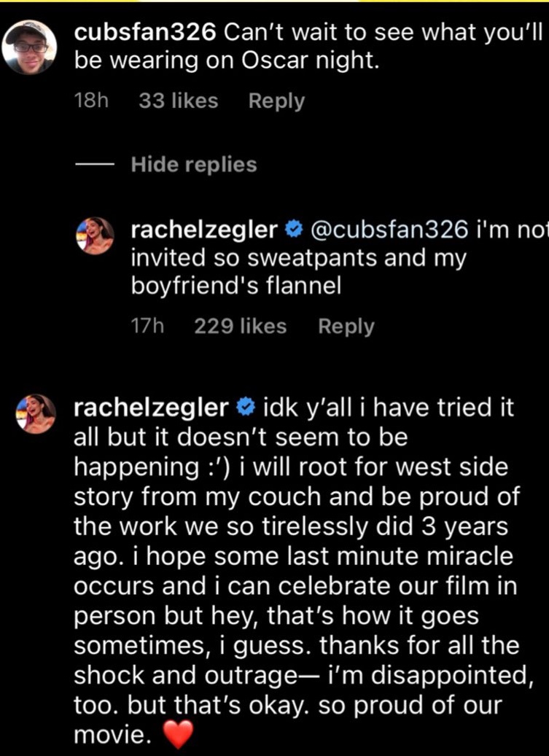Open the cubsfan326 username link
The image size is (549, 756).
tap(146, 33)
